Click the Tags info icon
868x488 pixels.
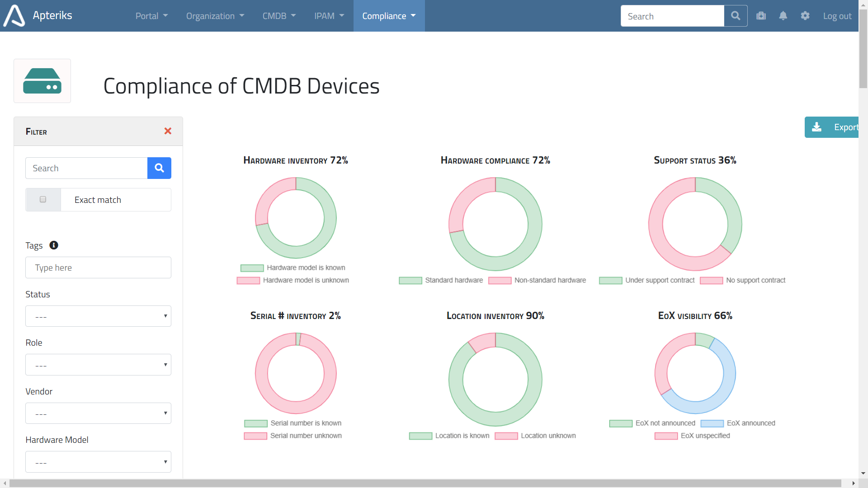point(54,245)
